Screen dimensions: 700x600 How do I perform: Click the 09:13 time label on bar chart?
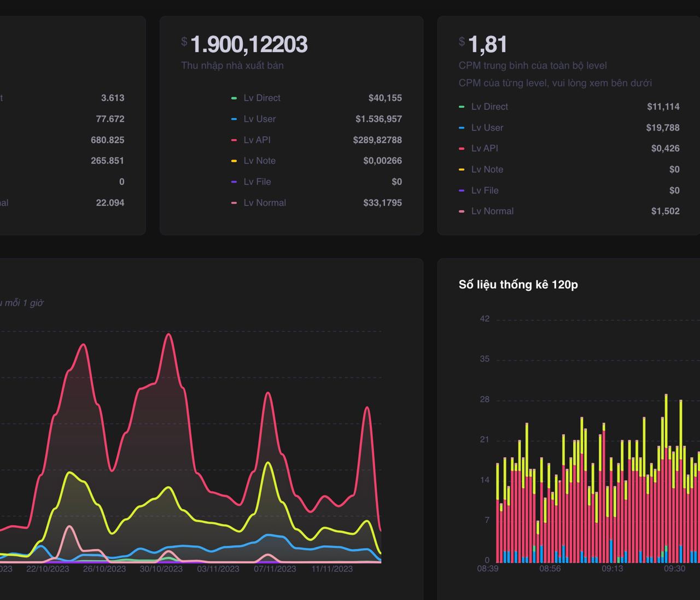[612, 569]
